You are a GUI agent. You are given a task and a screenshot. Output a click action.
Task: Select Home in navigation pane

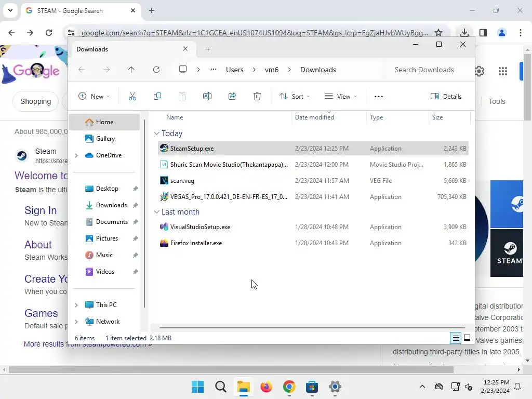tap(104, 122)
